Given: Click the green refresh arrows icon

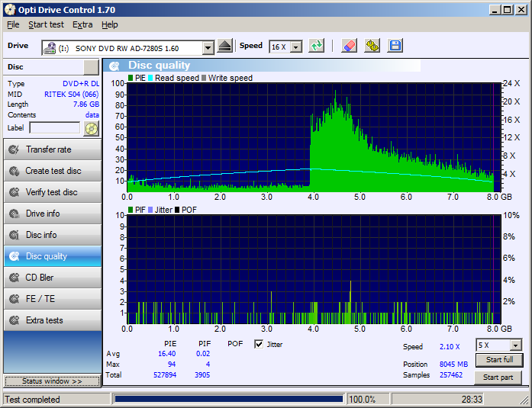Looking at the screenshot, I should (316, 46).
